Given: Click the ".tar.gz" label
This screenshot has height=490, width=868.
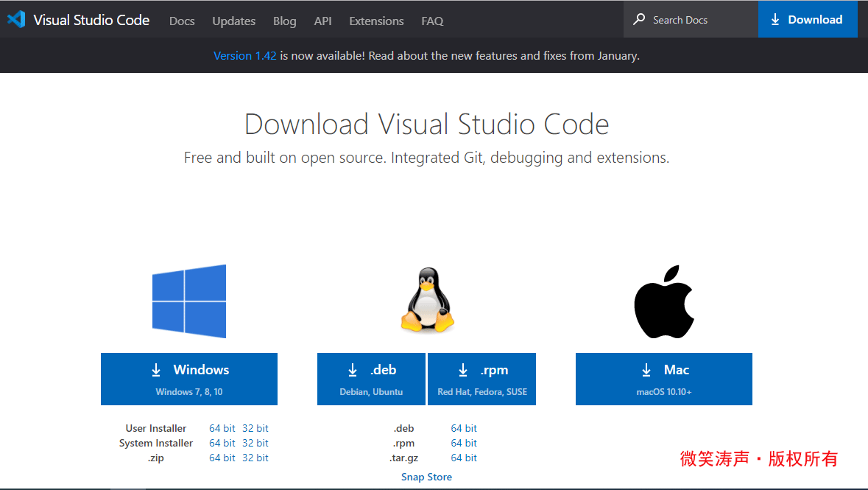Looking at the screenshot, I should click(x=404, y=458).
